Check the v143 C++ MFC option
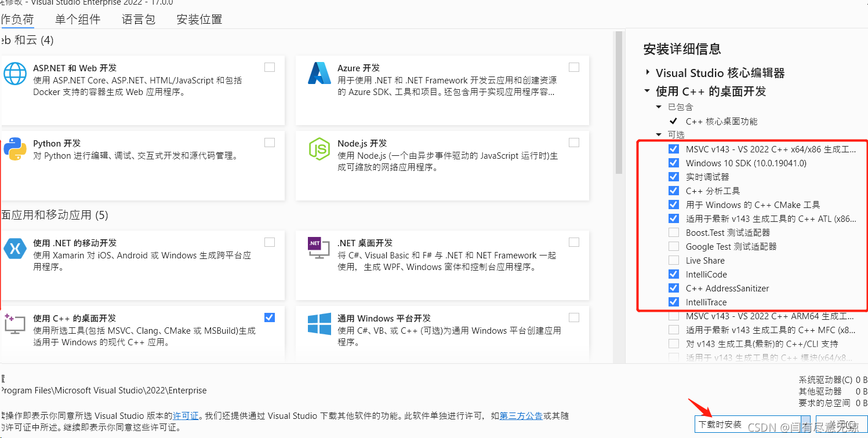Image resolution: width=868 pixels, height=438 pixels. pos(673,330)
